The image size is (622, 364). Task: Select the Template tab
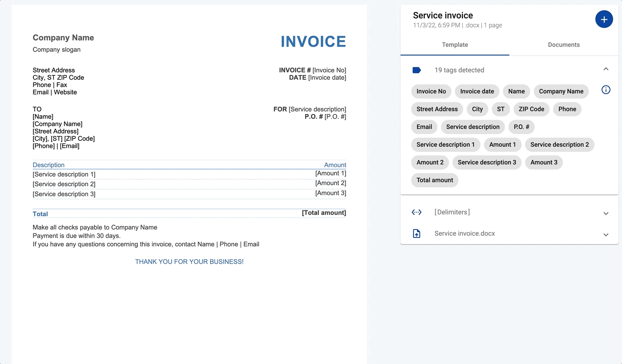[455, 44]
